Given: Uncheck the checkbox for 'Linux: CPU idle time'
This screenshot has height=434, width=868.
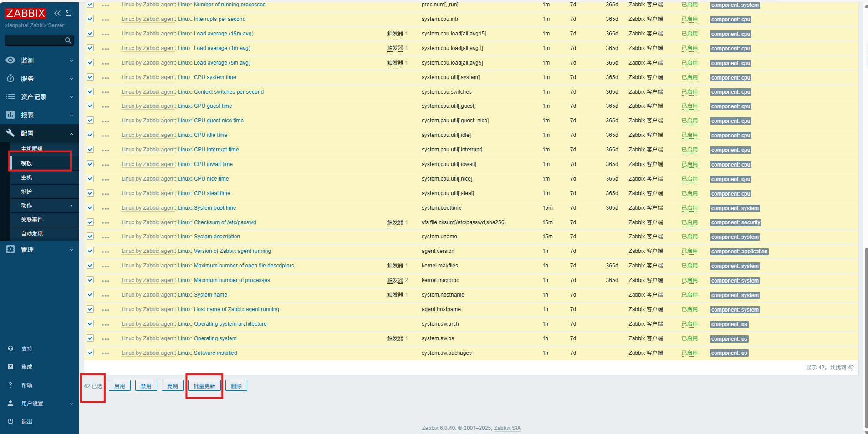Looking at the screenshot, I should coord(90,135).
